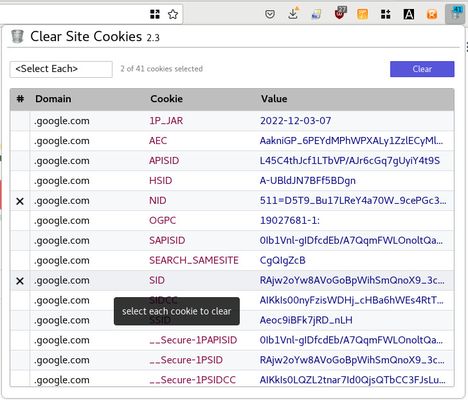This screenshot has width=468, height=400.
Task: Deselect the SID cookie X mark
Action: (x=20, y=281)
